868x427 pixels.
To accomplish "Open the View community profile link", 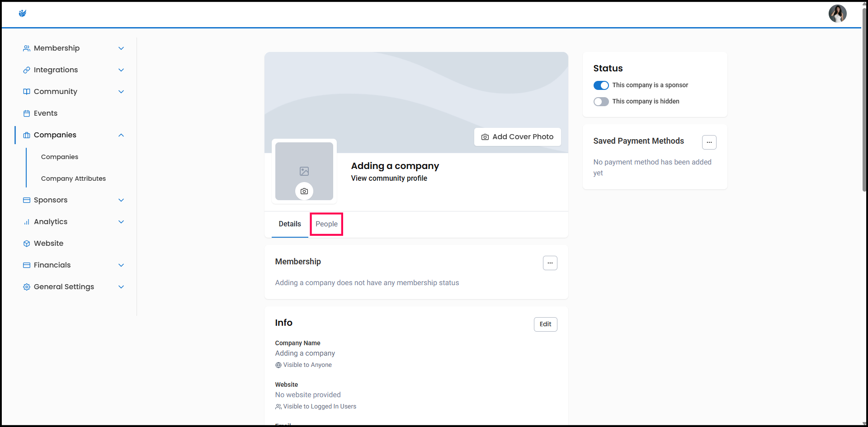I will pyautogui.click(x=389, y=178).
